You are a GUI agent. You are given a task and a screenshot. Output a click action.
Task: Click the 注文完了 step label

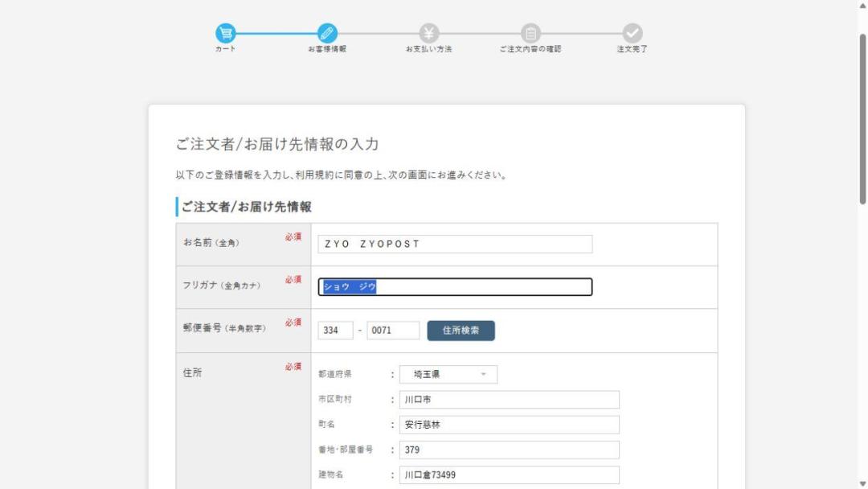pos(633,49)
